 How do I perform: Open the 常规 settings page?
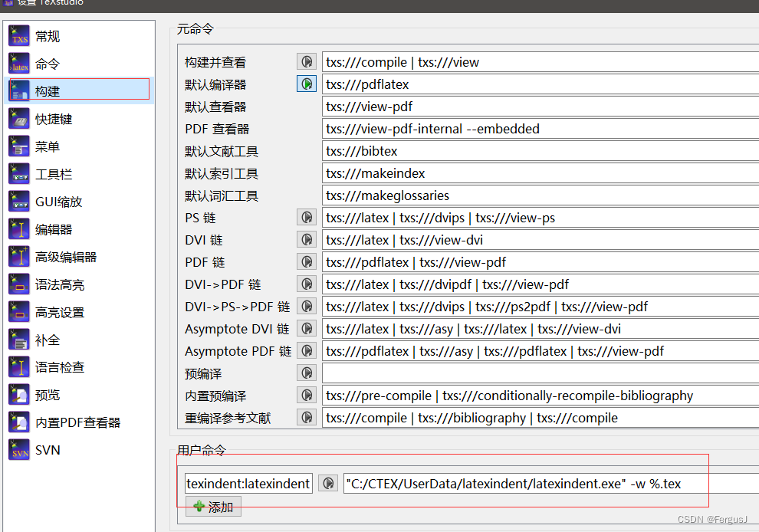80,36
